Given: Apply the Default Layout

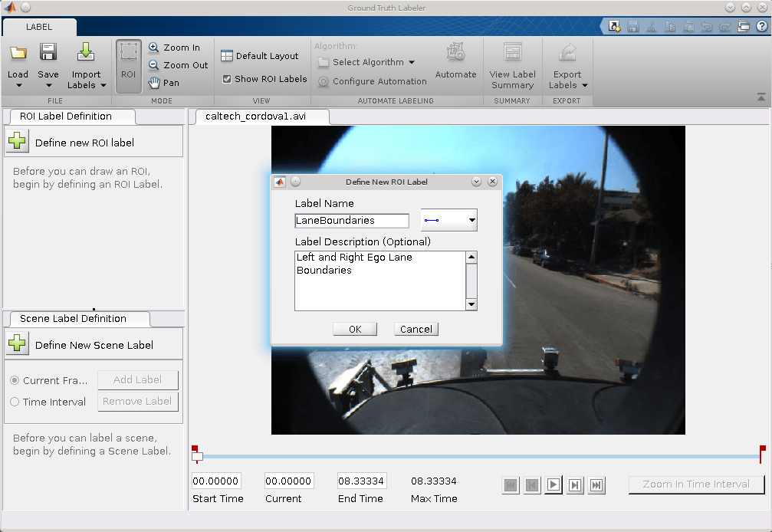Looking at the screenshot, I should click(259, 56).
